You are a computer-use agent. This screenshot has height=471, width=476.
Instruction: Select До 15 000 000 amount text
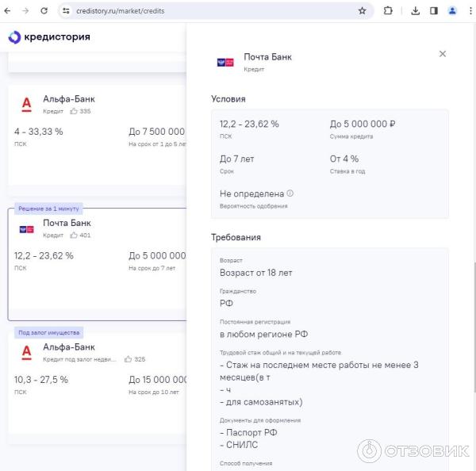(157, 379)
